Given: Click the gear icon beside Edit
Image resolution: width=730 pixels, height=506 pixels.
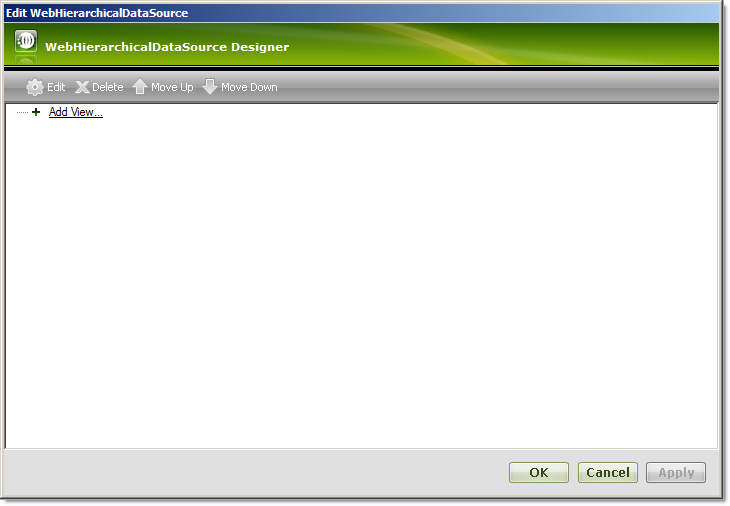Looking at the screenshot, I should click(34, 87).
